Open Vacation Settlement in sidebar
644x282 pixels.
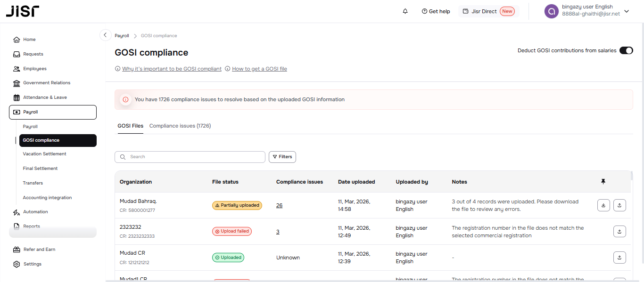[x=44, y=154]
